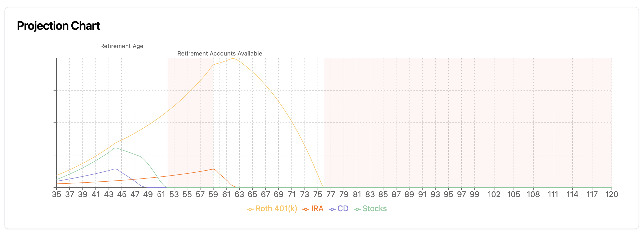Select age 45 on the x-axis
The width and height of the screenshot is (644, 234).
click(x=122, y=195)
